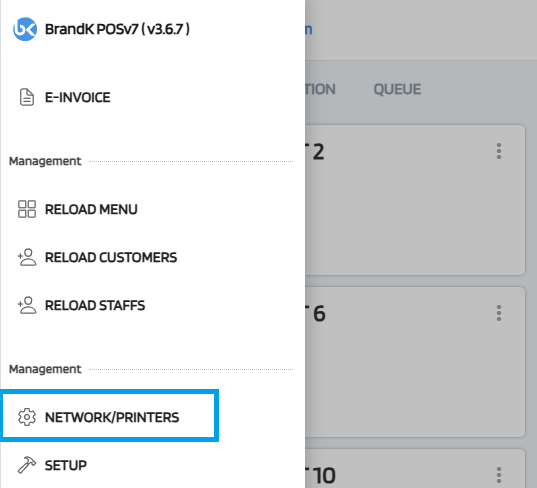Click the E-Invoice document icon
537x488 pixels.
pos(27,97)
